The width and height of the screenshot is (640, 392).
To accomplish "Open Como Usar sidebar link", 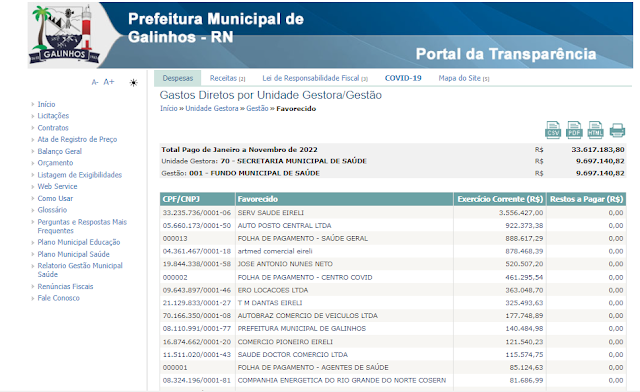I will pyautogui.click(x=55, y=198).
